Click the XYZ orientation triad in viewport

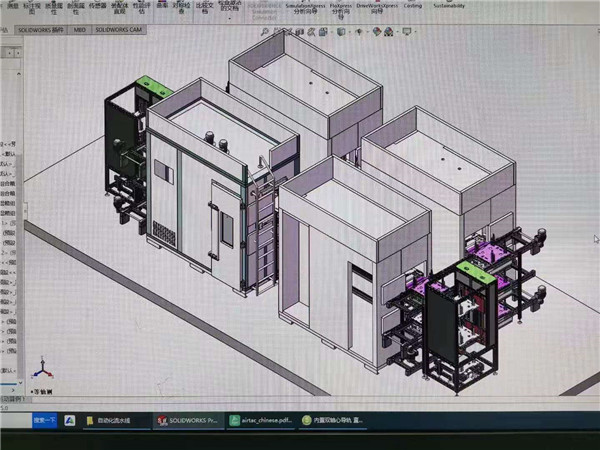[x=41, y=371]
